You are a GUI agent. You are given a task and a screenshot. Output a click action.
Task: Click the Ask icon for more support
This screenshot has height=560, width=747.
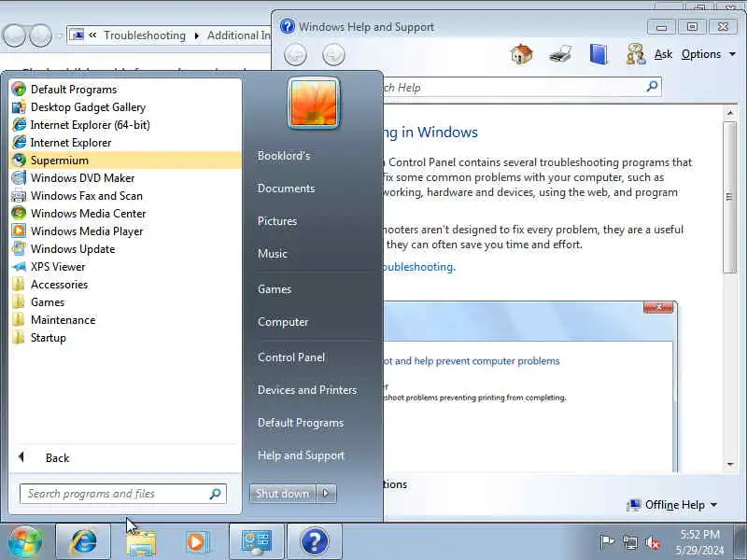[636, 54]
